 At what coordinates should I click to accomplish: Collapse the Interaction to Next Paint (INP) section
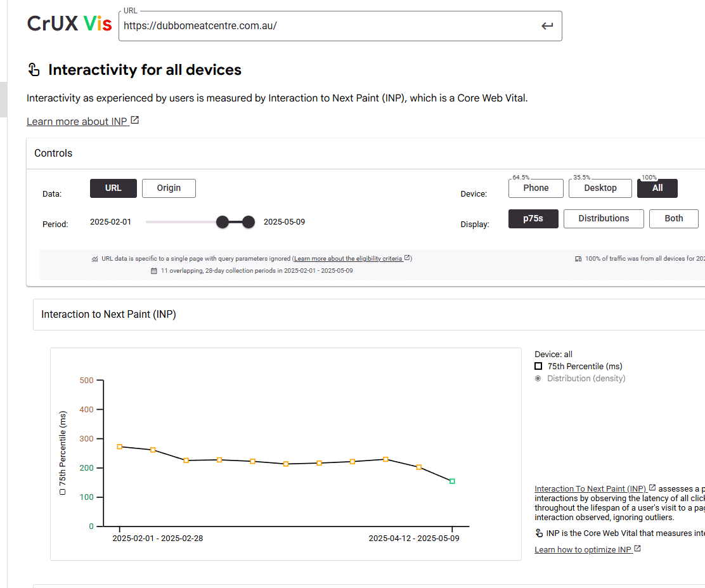(108, 315)
